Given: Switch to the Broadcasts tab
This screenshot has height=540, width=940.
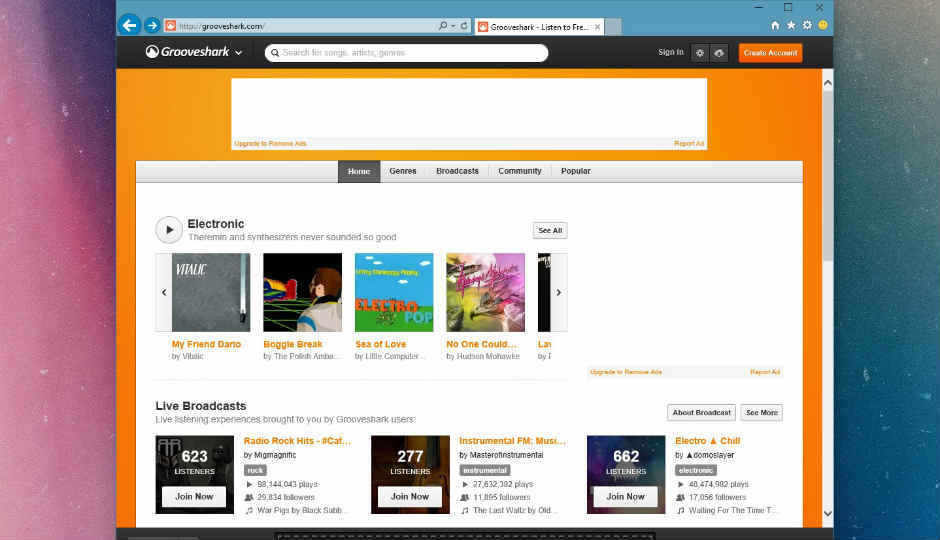Looking at the screenshot, I should coord(457,171).
